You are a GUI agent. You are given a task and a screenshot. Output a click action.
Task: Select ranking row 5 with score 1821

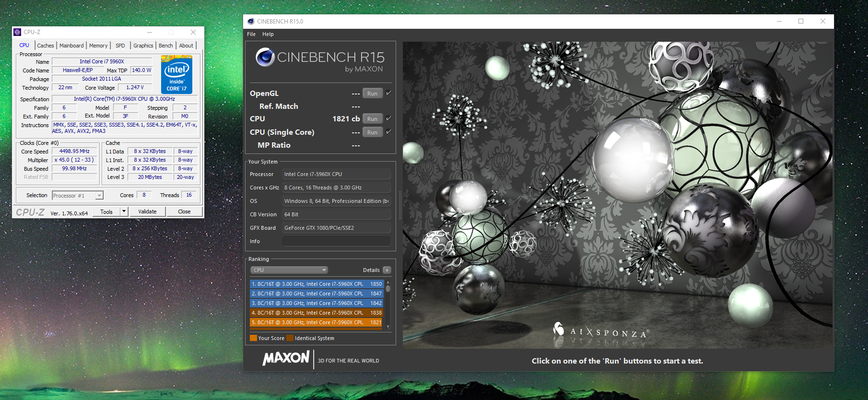(x=317, y=322)
